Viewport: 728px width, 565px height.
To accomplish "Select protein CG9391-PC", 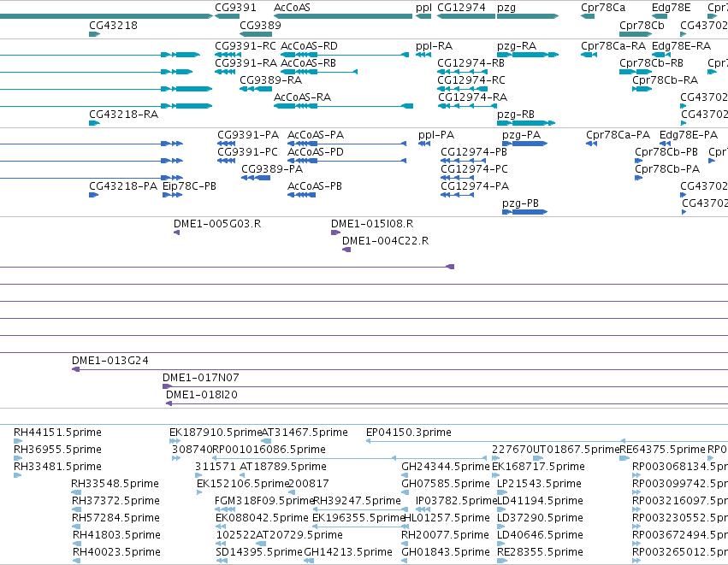I will tap(247, 152).
